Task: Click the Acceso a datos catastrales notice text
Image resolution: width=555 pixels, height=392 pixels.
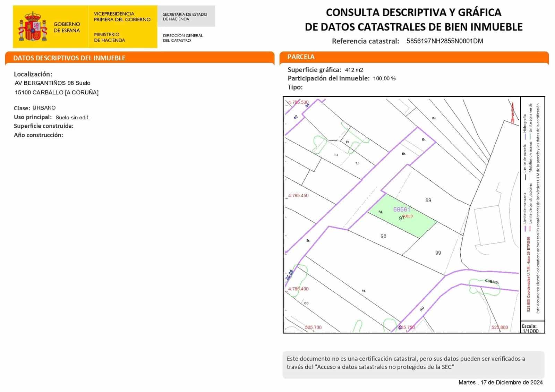Action: tap(399, 363)
